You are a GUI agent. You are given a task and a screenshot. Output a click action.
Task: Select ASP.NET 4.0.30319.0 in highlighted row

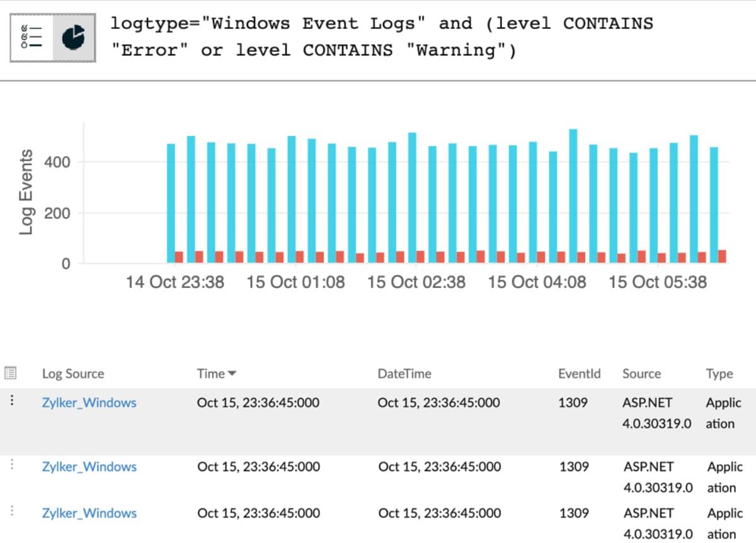656,413
